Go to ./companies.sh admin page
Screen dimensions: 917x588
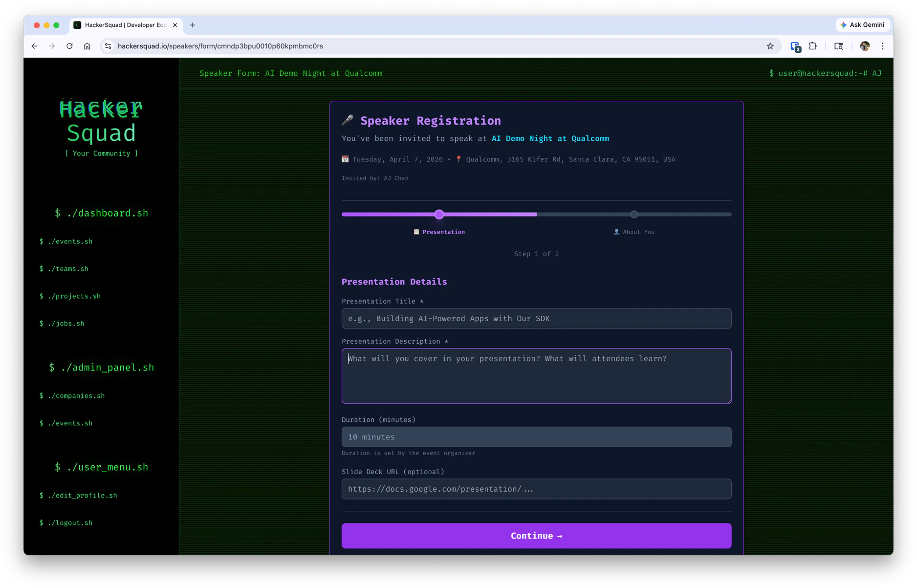pyautogui.click(x=72, y=396)
